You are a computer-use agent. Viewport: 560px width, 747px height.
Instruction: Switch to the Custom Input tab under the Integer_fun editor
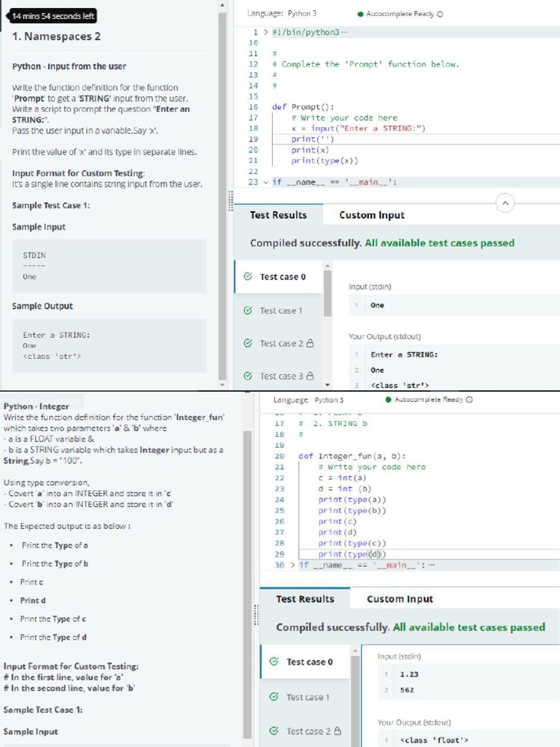tap(400, 599)
